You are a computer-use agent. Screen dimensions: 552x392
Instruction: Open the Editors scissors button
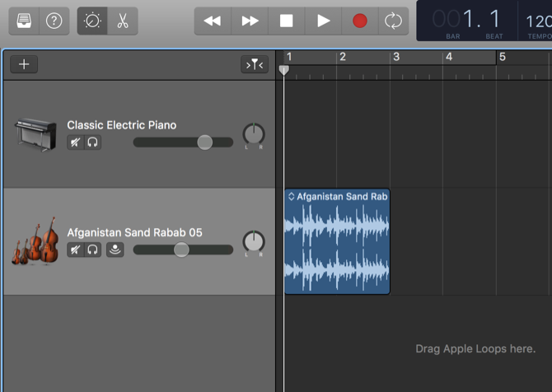pos(122,21)
